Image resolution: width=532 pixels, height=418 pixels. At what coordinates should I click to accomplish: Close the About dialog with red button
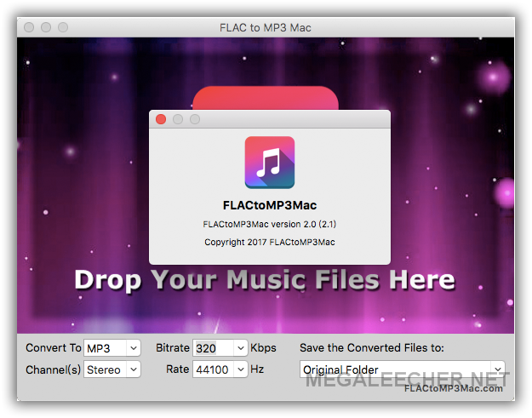(161, 119)
